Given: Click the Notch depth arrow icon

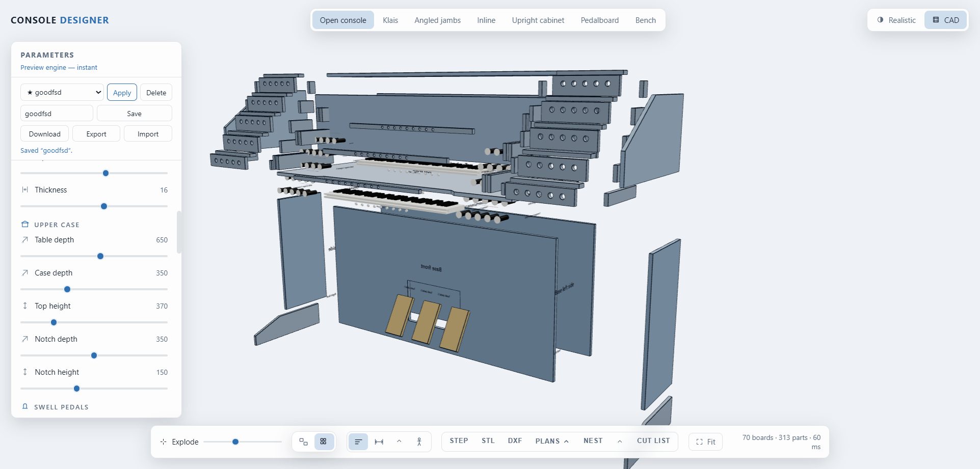Looking at the screenshot, I should click(25, 339).
